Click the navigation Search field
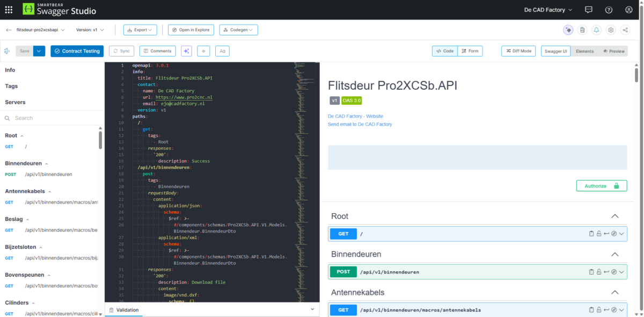This screenshot has height=317, width=644. point(54,118)
